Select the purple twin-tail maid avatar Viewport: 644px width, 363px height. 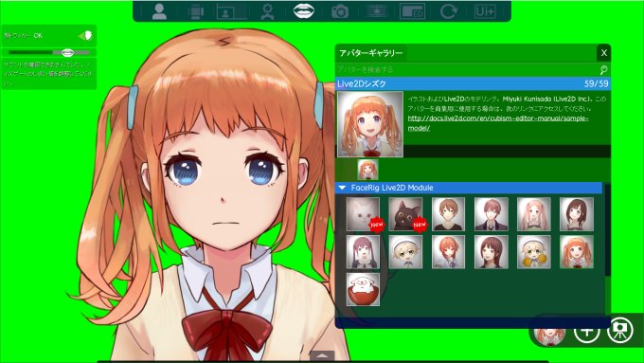click(x=363, y=252)
